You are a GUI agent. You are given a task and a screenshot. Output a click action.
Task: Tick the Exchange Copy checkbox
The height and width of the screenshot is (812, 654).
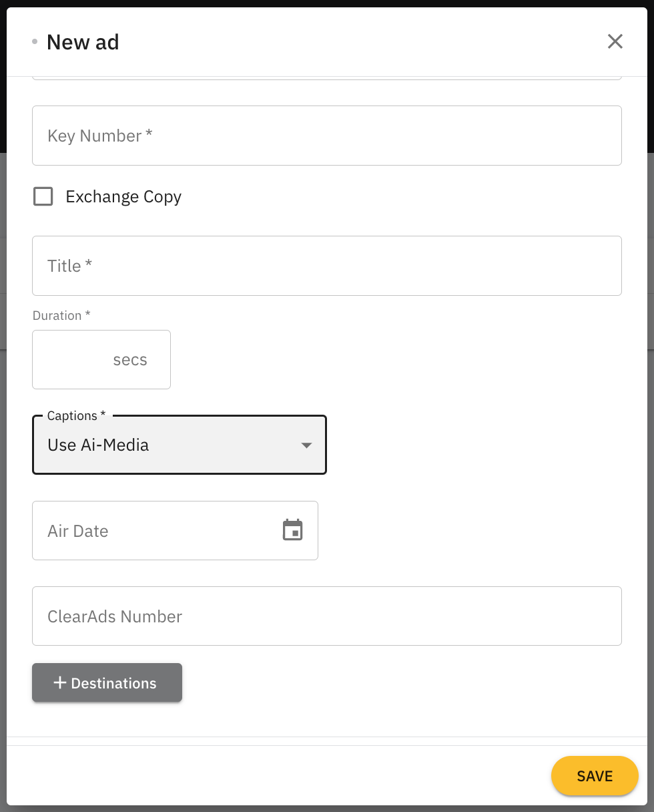click(43, 196)
